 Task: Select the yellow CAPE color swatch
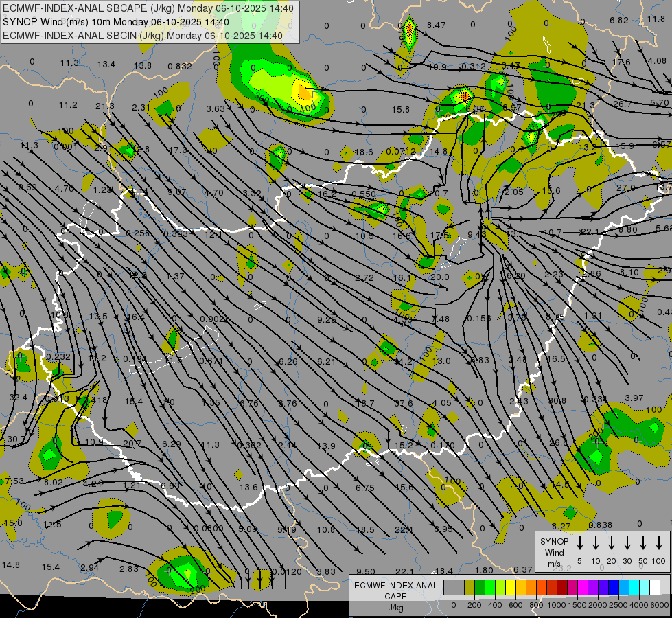click(x=511, y=588)
